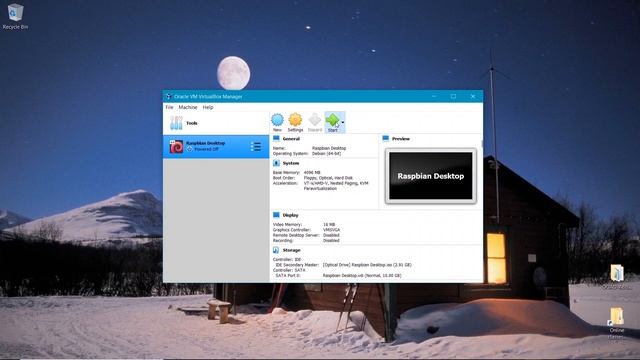640x360 pixels.
Task: Open the File menu
Action: (169, 107)
